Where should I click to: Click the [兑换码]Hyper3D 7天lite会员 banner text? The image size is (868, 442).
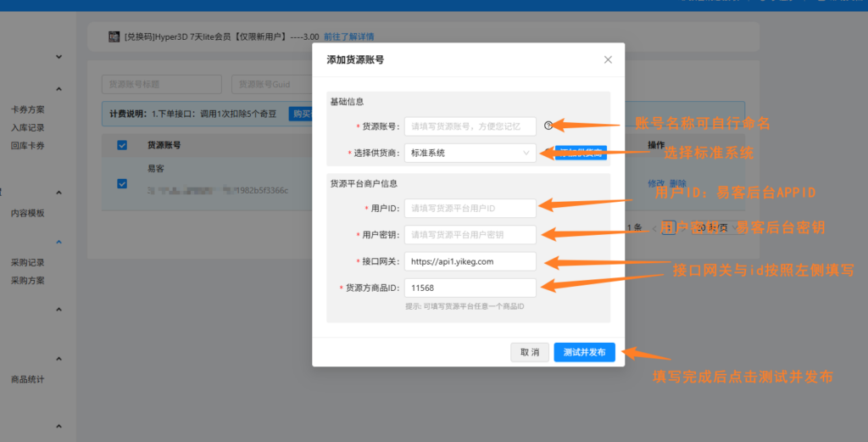click(221, 36)
